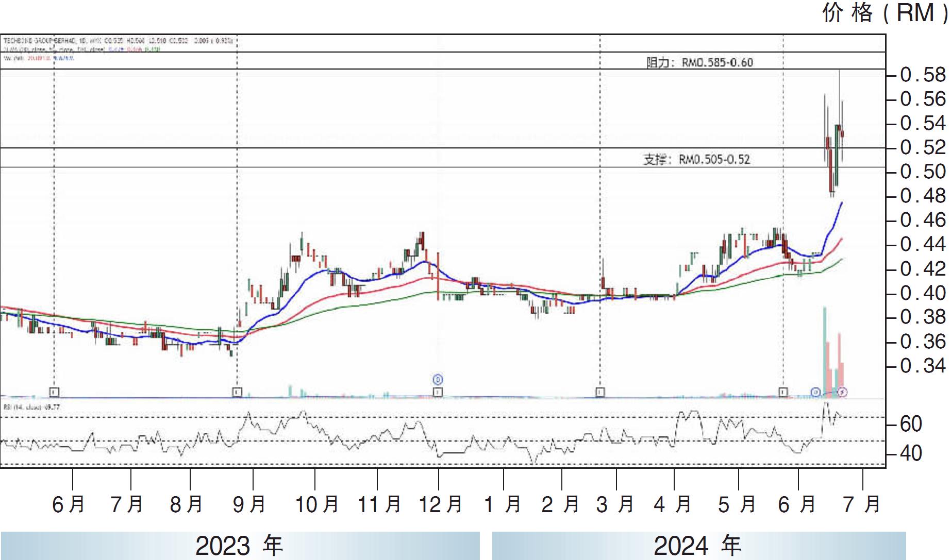Click the tallest volume bar in June 2024
951x560 pixels.
coord(825,352)
